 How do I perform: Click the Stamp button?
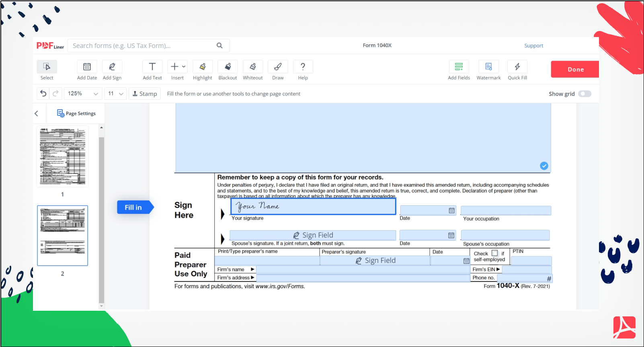click(x=145, y=93)
